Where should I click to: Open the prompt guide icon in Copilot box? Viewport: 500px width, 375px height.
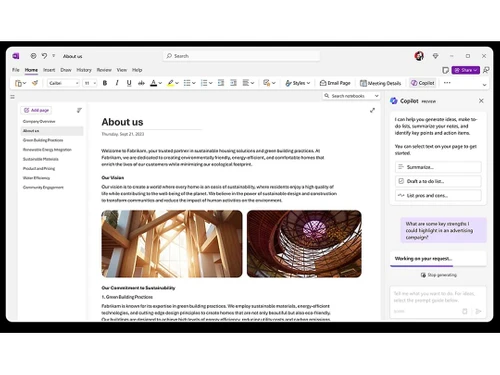[x=465, y=311]
